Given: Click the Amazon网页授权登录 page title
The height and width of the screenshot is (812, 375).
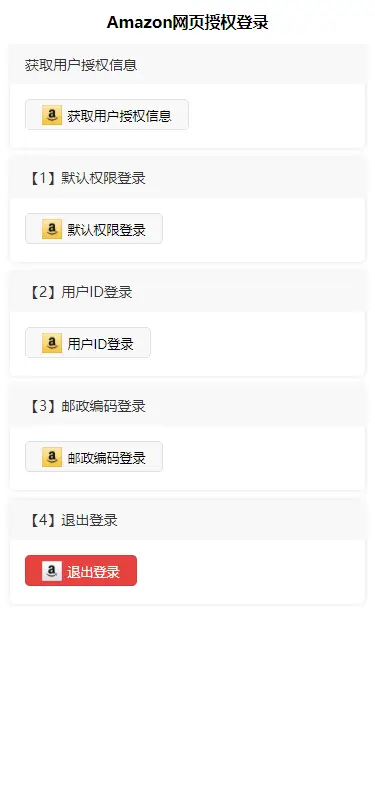Looking at the screenshot, I should (188, 22).
